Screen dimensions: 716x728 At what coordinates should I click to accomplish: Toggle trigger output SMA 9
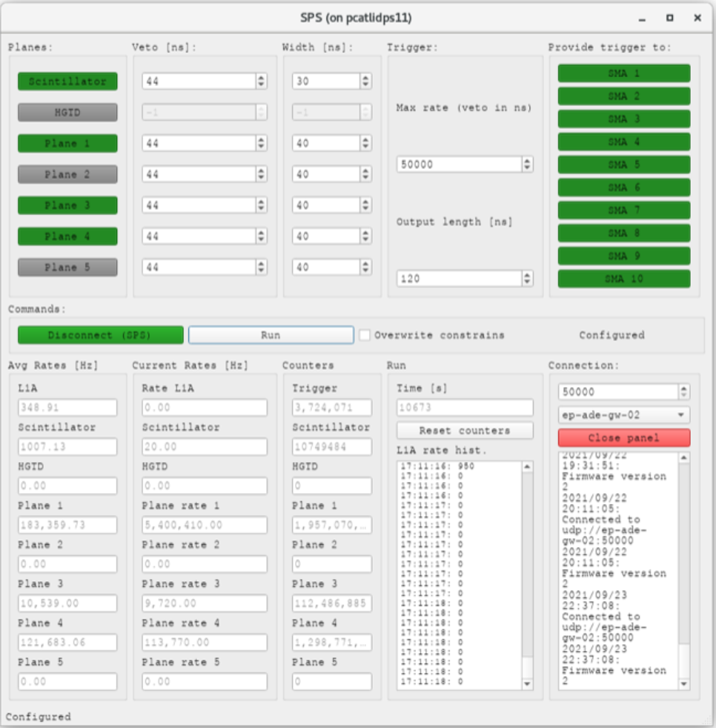(624, 256)
